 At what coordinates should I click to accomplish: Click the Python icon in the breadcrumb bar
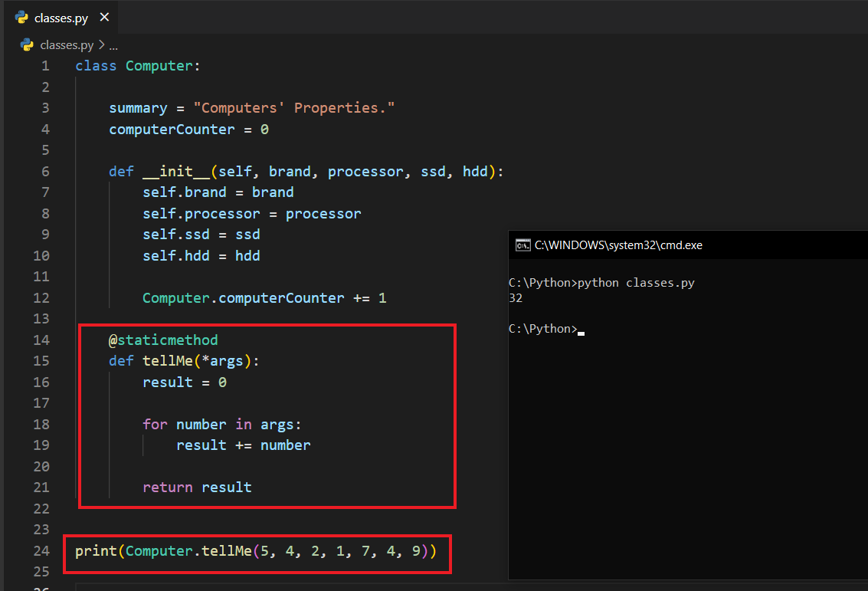[28, 44]
